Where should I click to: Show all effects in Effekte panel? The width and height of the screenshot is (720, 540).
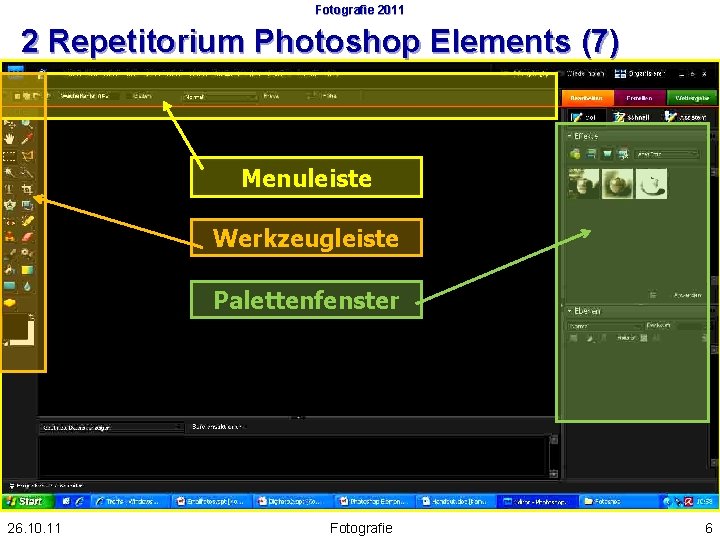pyautogui.click(x=623, y=154)
